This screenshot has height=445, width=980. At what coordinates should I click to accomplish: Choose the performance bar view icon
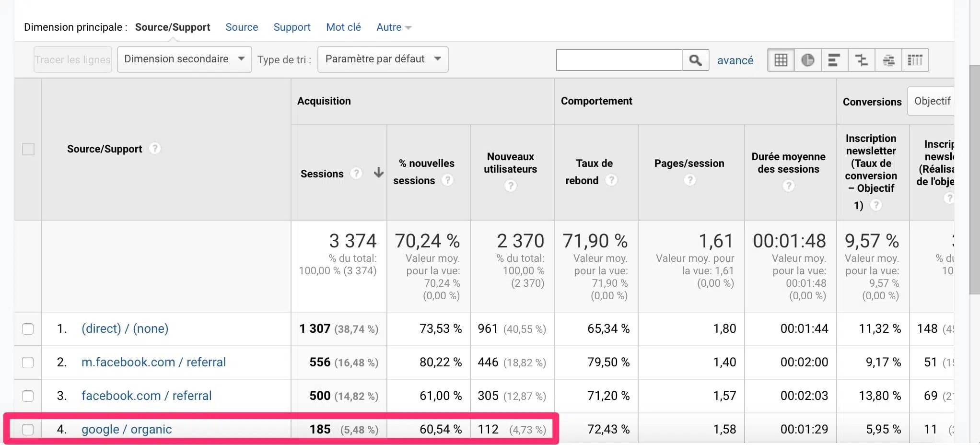[x=835, y=60]
